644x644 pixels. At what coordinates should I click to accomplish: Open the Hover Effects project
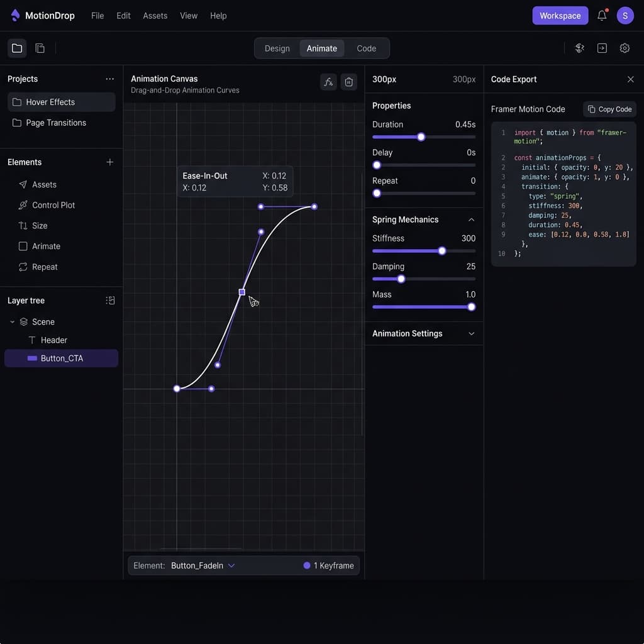[62, 102]
